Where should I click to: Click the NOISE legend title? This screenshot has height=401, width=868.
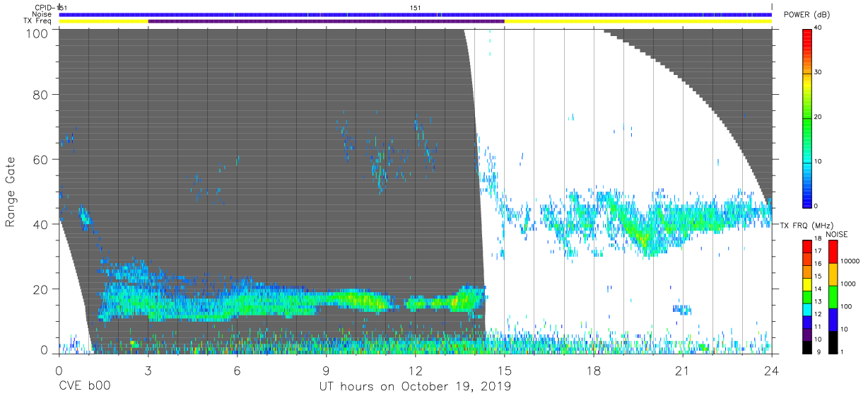click(838, 234)
